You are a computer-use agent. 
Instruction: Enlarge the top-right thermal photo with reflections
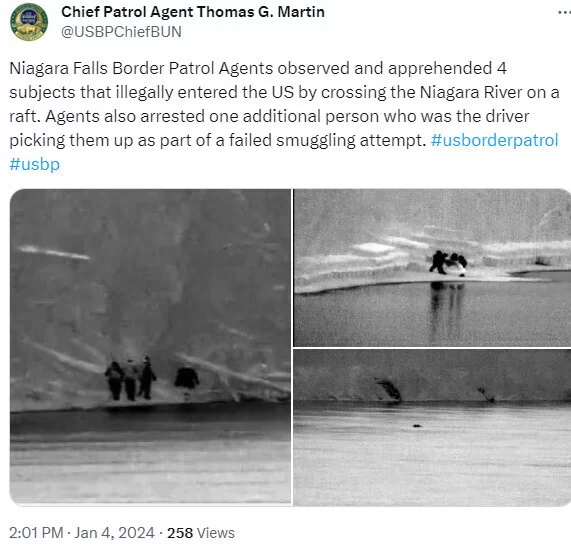coord(432,268)
